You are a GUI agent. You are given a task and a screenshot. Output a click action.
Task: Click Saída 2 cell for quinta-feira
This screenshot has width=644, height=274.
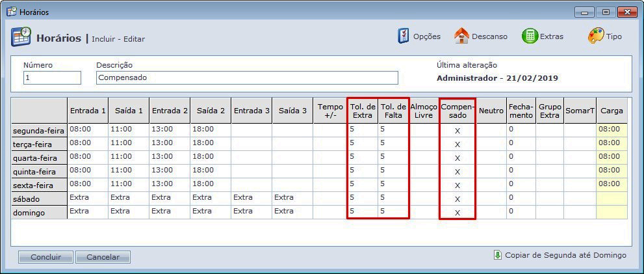pos(210,171)
